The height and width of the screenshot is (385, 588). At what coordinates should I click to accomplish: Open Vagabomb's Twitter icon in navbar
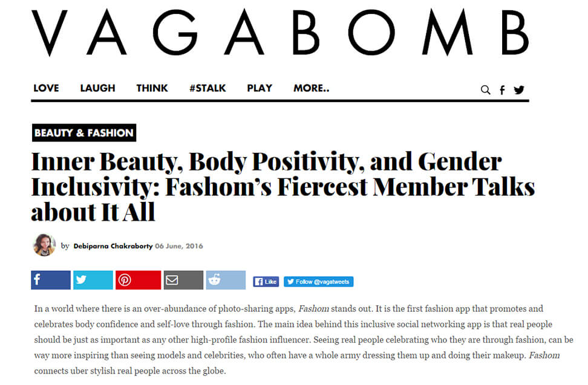pos(519,90)
